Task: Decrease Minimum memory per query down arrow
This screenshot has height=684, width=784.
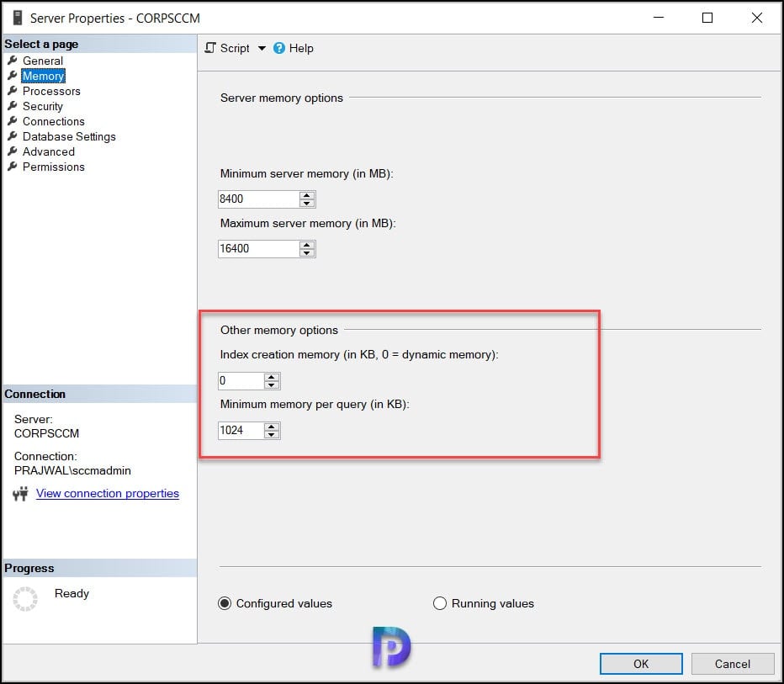Action: coord(272,434)
